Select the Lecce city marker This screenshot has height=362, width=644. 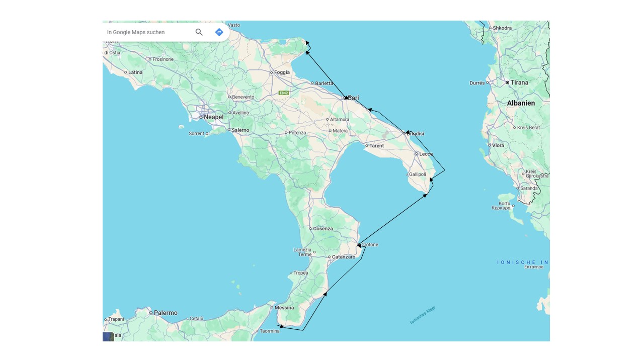[417, 154]
